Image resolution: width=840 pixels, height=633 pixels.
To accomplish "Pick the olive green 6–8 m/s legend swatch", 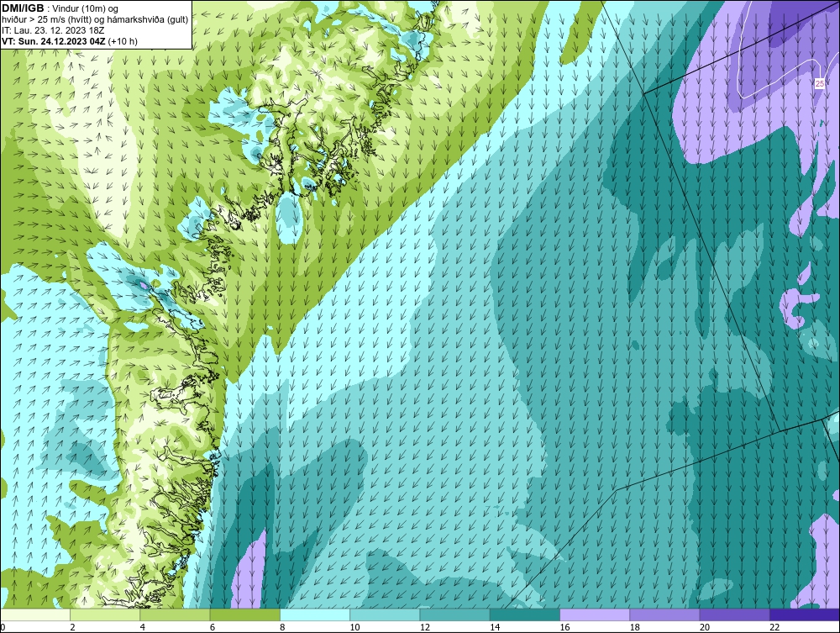I will click(x=245, y=615).
